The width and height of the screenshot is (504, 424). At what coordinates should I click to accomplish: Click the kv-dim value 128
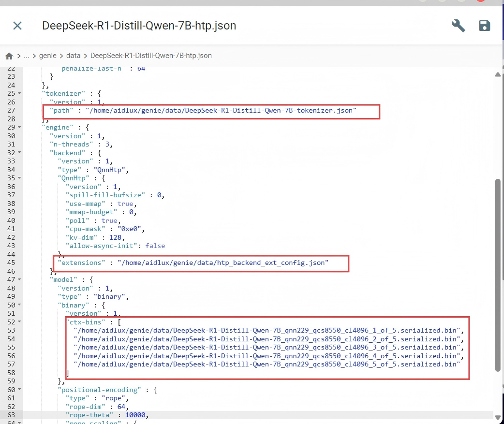(x=116, y=237)
